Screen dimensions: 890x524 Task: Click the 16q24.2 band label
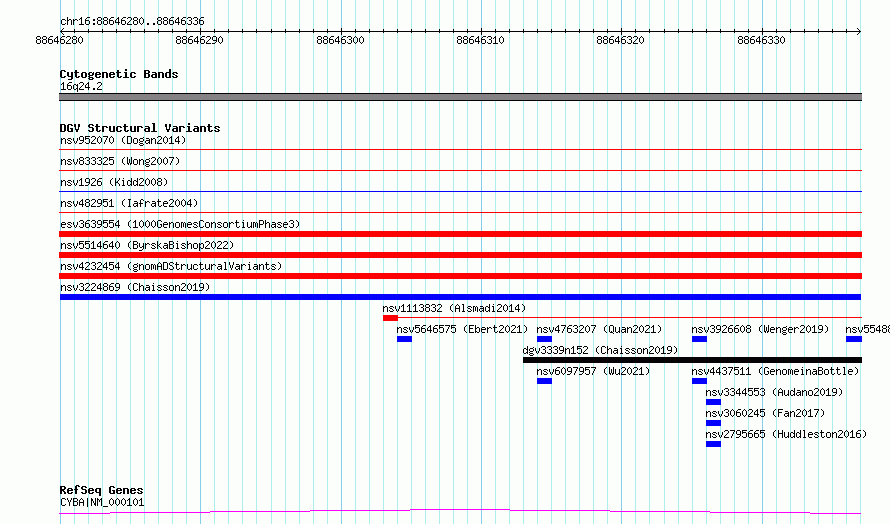tap(81, 86)
